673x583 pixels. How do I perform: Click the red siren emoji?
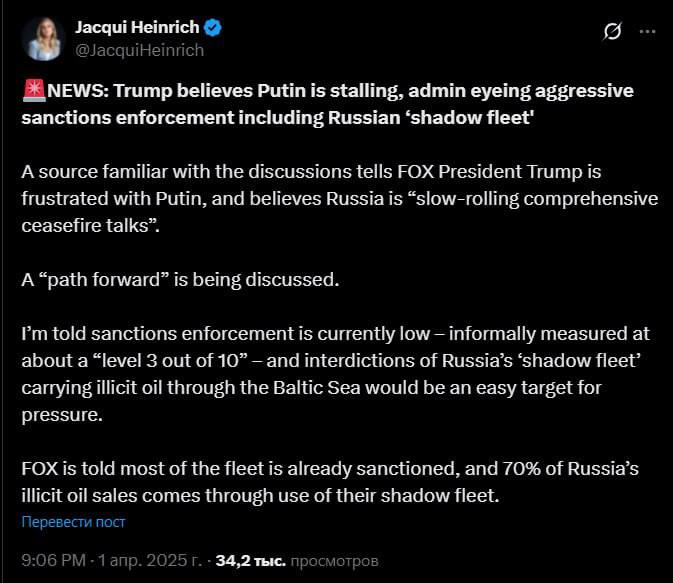(31, 91)
